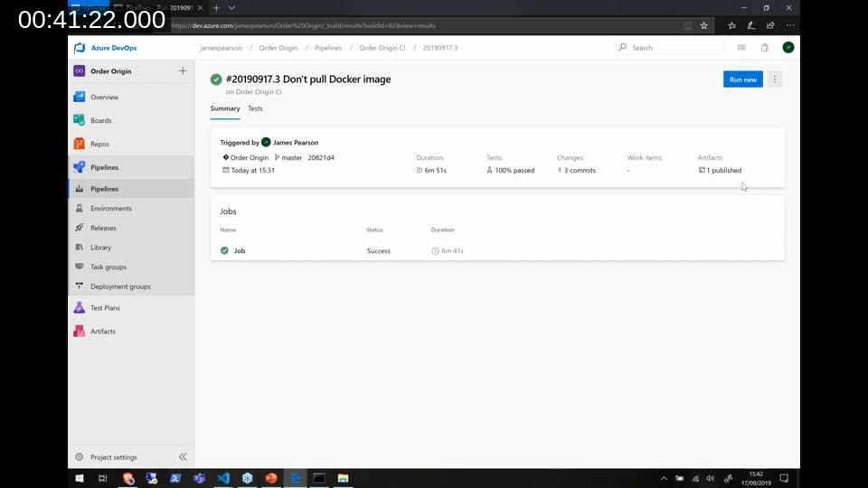Click the jamespearson breadcrumb
The width and height of the screenshot is (868, 488).
coord(221,48)
